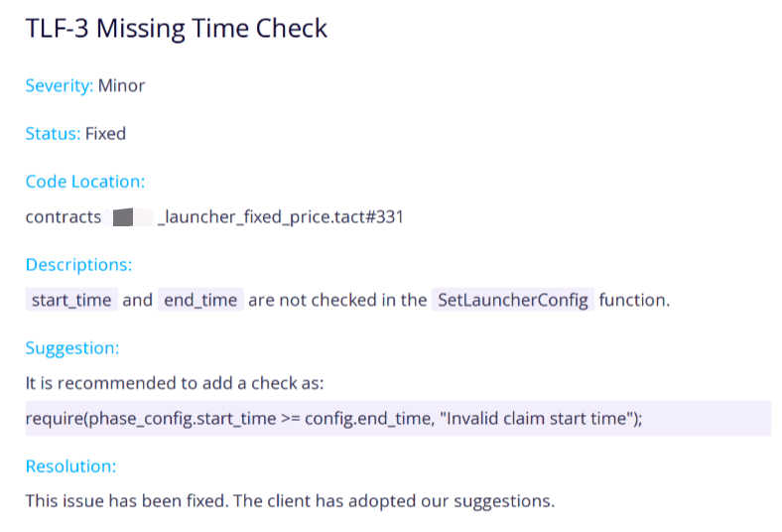Click the Status label
Image resolution: width=782 pixels, height=532 pixels.
(53, 133)
